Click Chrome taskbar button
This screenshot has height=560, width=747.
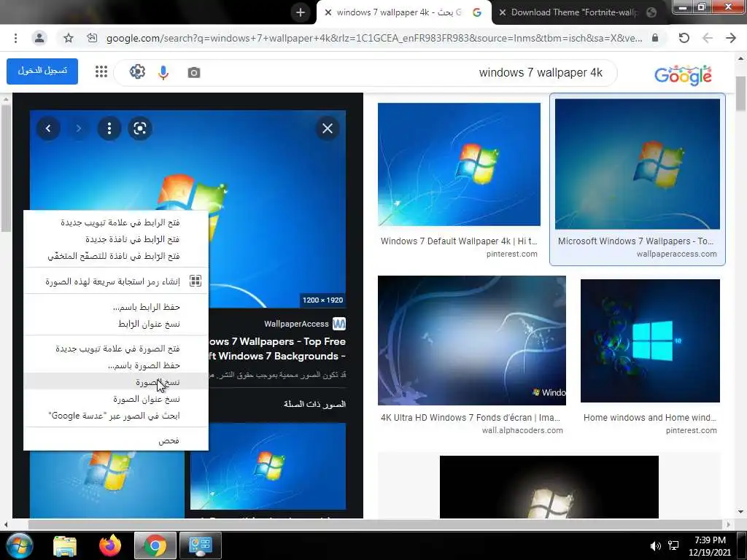155,545
